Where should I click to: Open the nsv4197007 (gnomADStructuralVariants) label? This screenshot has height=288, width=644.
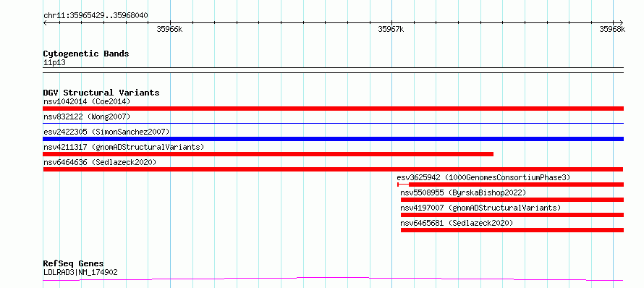pyautogui.click(x=480, y=208)
